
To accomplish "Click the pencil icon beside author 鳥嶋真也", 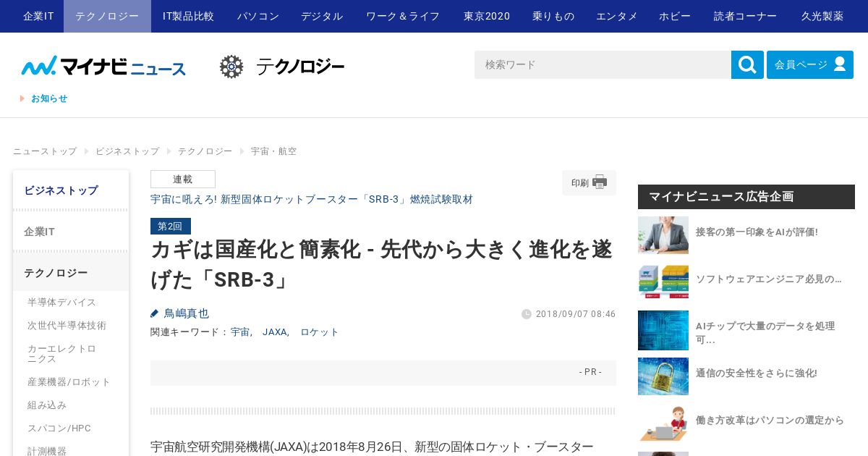I will tap(154, 313).
